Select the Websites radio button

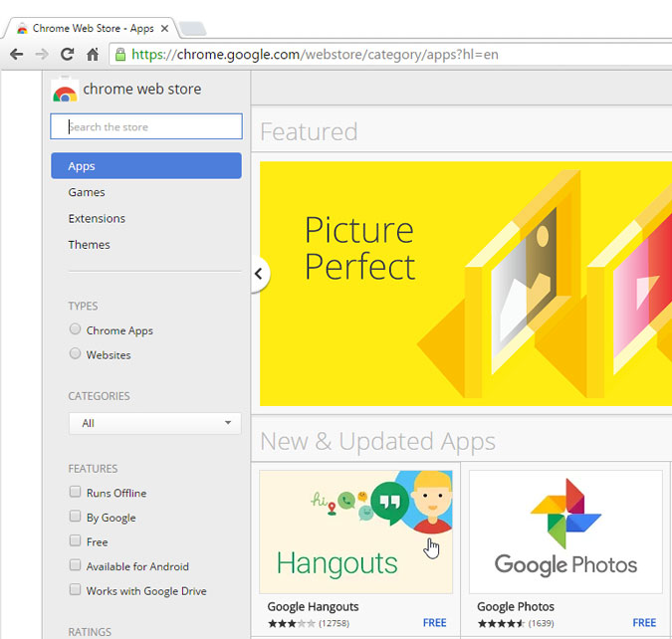coord(75,354)
